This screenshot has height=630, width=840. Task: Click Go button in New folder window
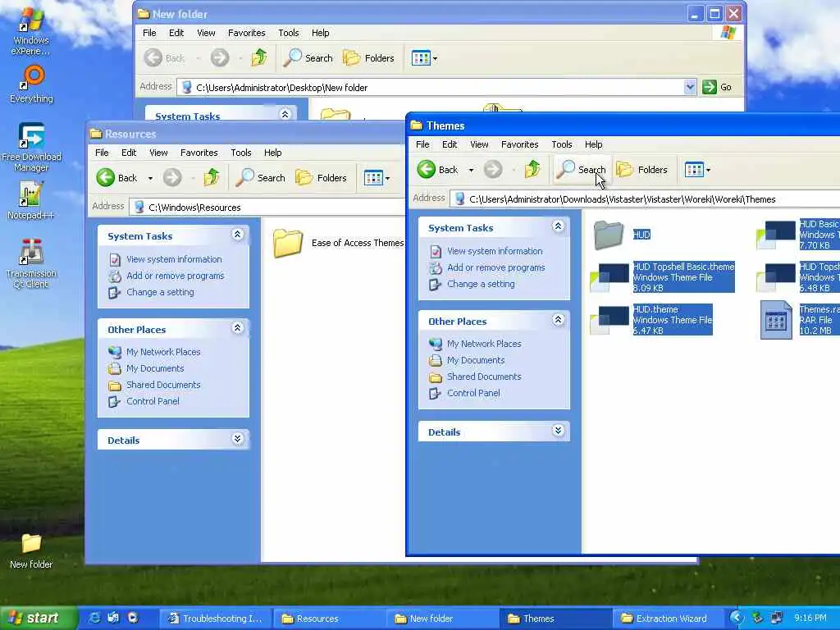coord(717,87)
